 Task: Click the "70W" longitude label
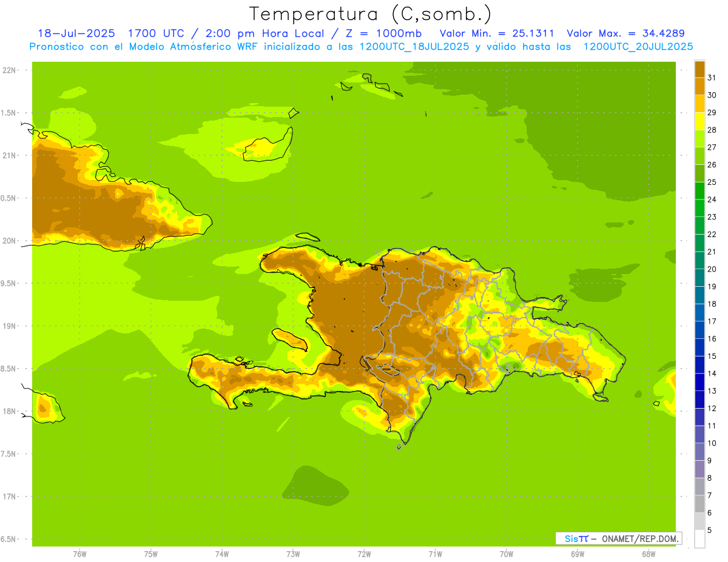coord(507,554)
